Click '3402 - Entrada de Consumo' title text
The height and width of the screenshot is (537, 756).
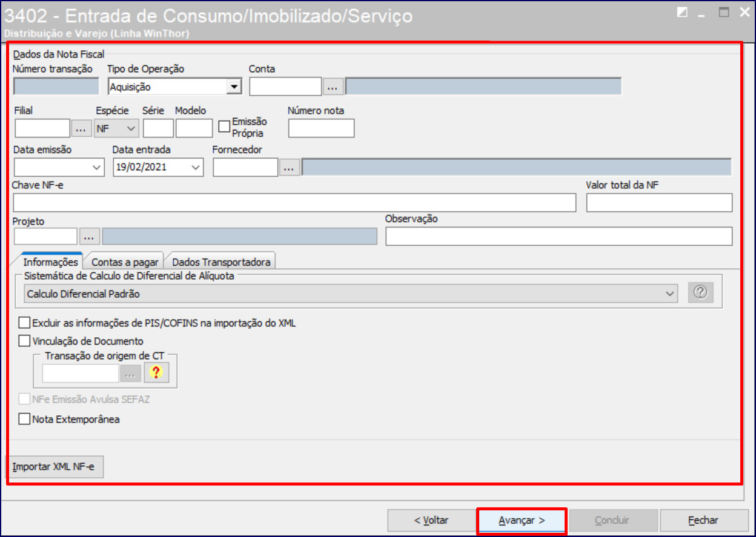pos(208,15)
